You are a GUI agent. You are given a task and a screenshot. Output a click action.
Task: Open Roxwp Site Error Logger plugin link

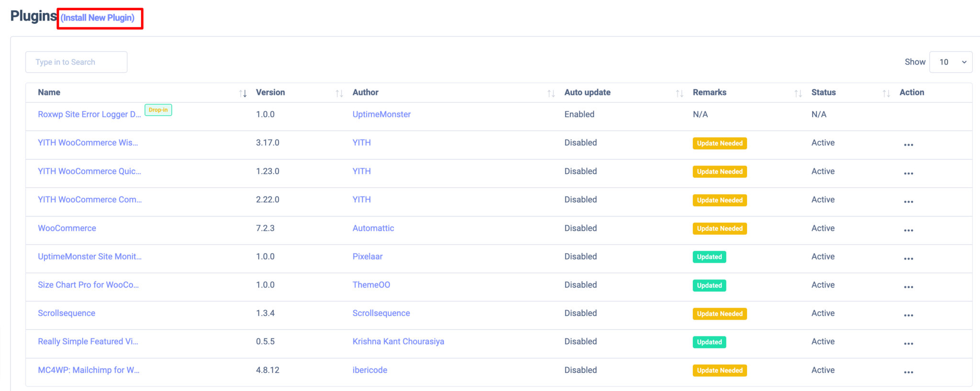(89, 114)
